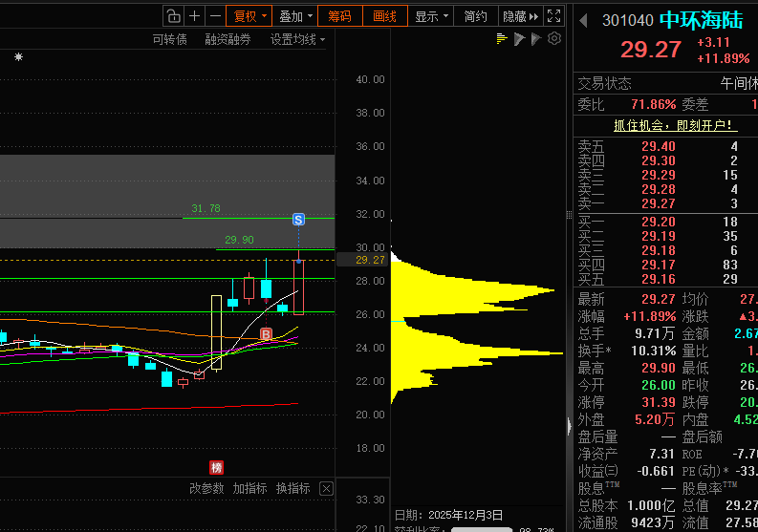Click the 29.90 green price line label
This screenshot has width=758, height=532.
pos(239,240)
